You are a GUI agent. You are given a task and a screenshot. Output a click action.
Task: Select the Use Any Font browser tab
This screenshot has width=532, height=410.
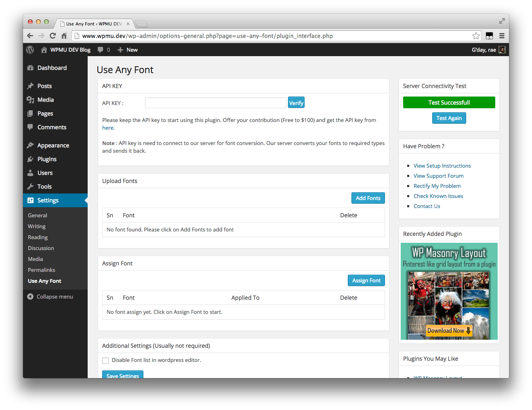(94, 24)
